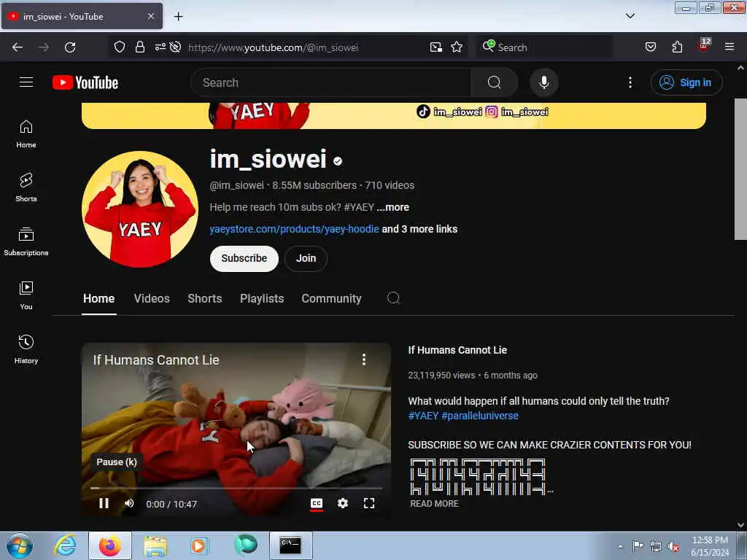Close the im_siowei YouTube tab
This screenshot has height=560, width=747.
(150, 16)
